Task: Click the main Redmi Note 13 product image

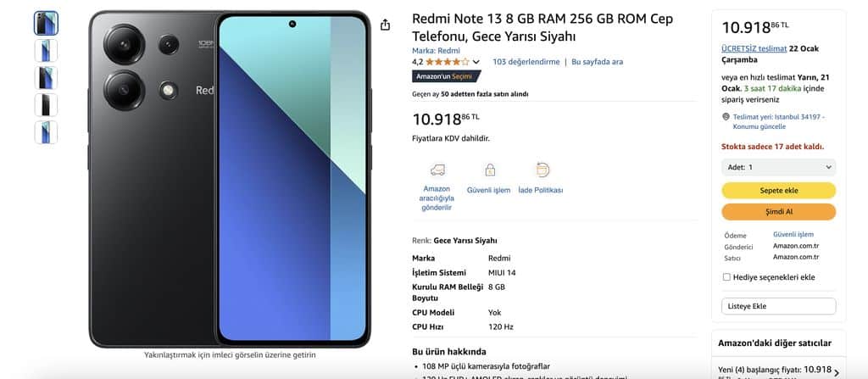Action: click(x=230, y=179)
